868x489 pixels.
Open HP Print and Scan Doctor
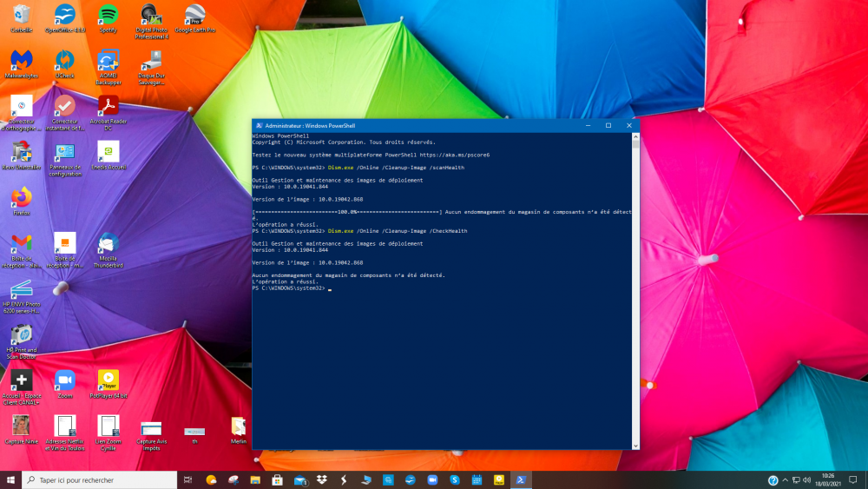pos(22,335)
